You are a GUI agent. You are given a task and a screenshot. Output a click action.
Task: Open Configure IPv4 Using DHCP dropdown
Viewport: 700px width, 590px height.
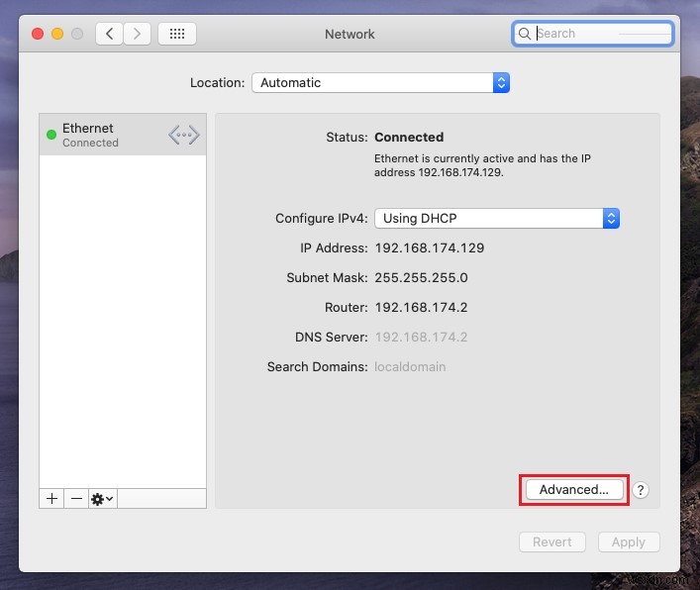click(x=497, y=218)
